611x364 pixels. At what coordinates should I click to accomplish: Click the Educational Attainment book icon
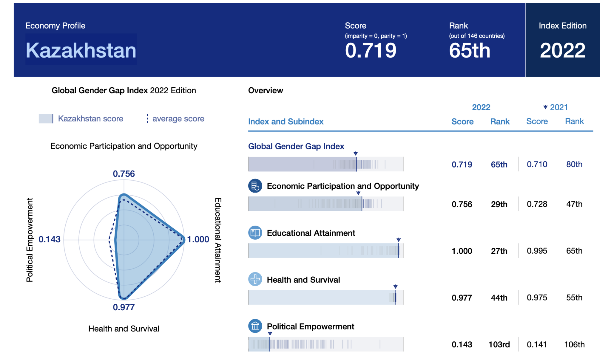coord(255,233)
